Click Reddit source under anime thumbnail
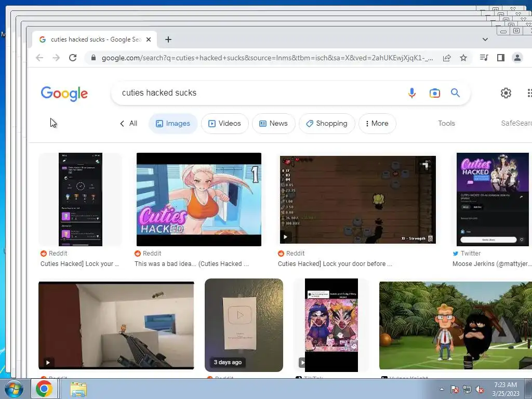Viewport: 532px width, 399px height. [152, 254]
